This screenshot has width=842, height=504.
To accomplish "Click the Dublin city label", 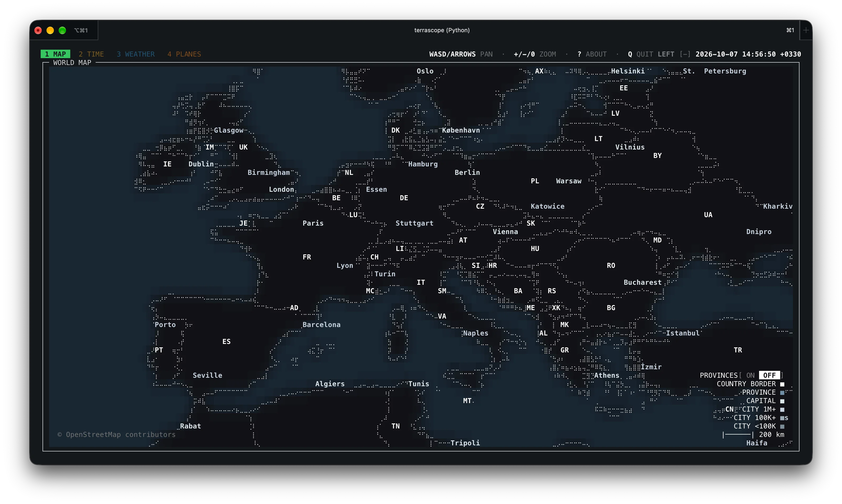I will [x=201, y=164].
